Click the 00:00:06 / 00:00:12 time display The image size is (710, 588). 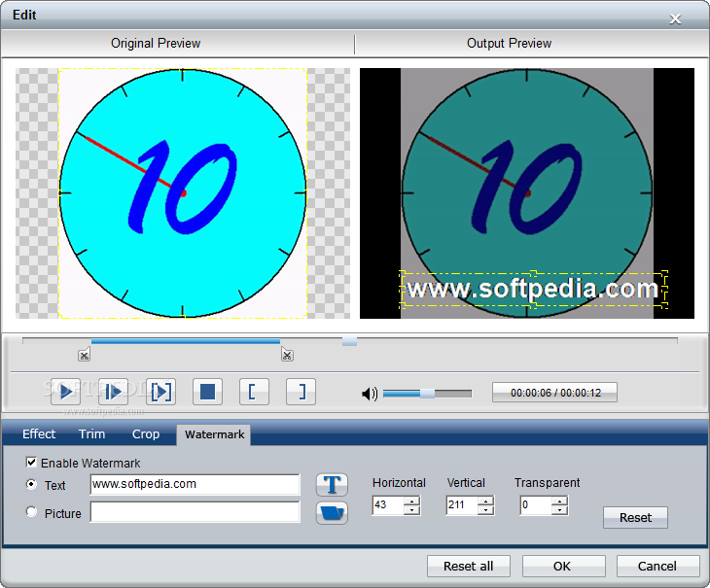point(554,393)
